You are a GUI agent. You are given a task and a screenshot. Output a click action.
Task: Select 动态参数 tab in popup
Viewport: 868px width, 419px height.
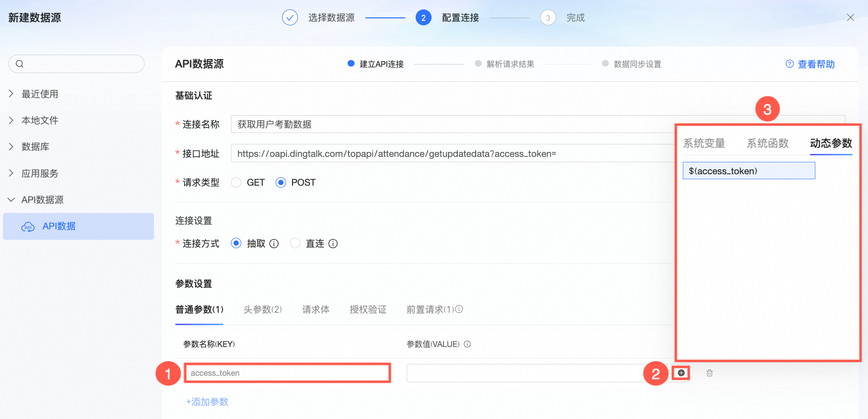831,143
